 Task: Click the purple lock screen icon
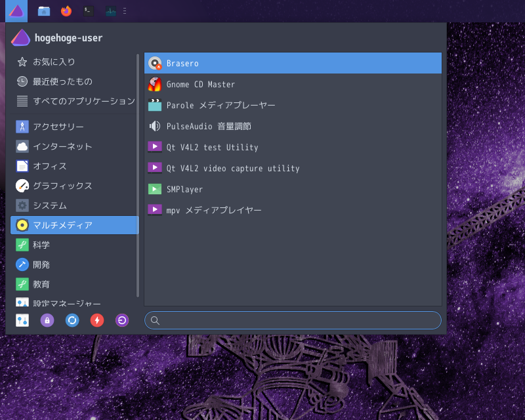point(47,320)
